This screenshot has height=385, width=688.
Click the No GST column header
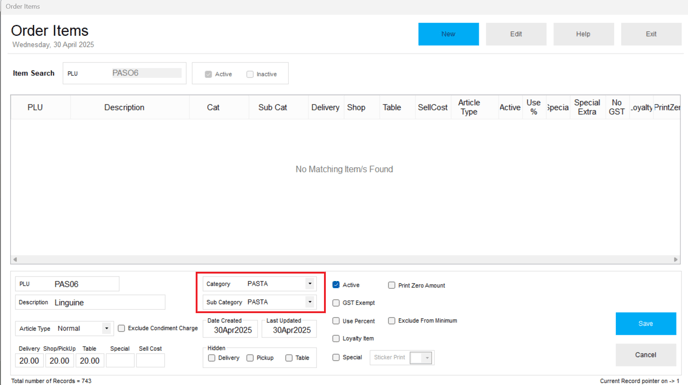616,108
